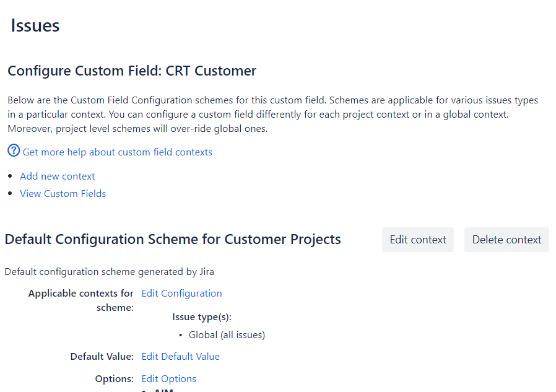Click 'Default configuration scheme generated by Jira' text
The width and height of the screenshot is (556, 392).
pyautogui.click(x=110, y=271)
